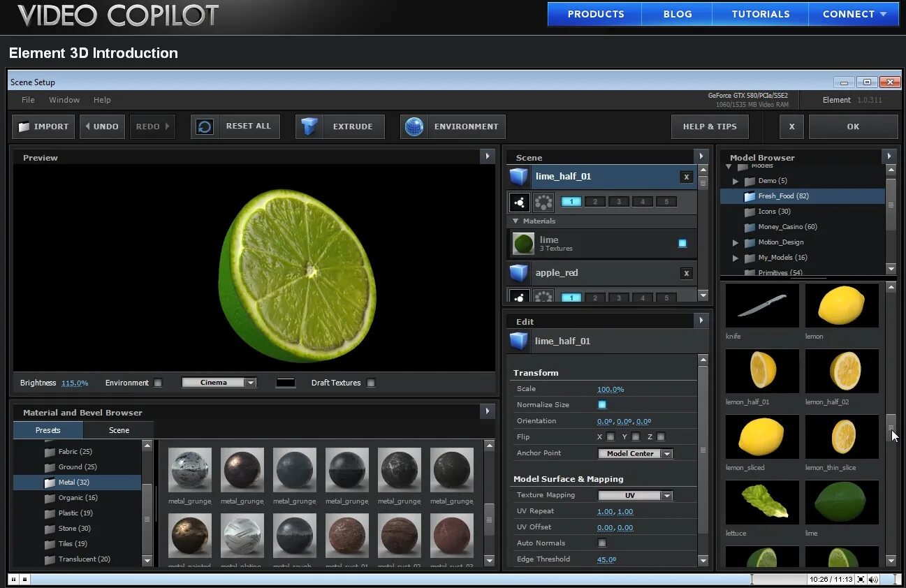Click the Fresh_Food folder icon
The width and height of the screenshot is (906, 588).
pyautogui.click(x=750, y=196)
